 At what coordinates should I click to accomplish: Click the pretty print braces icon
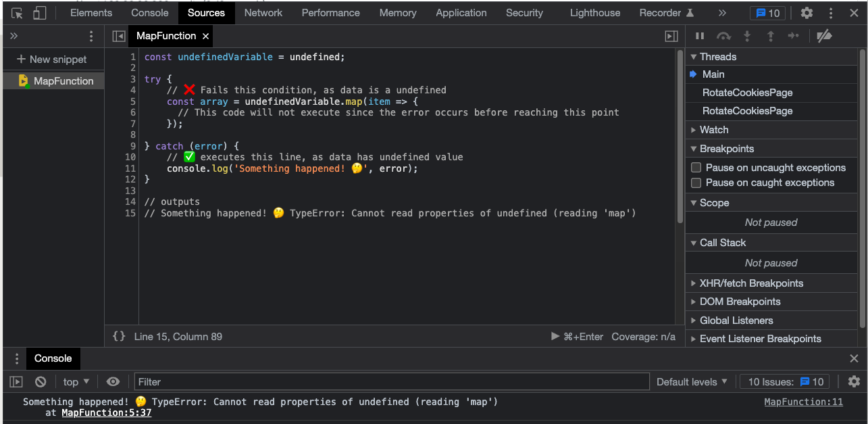(119, 336)
